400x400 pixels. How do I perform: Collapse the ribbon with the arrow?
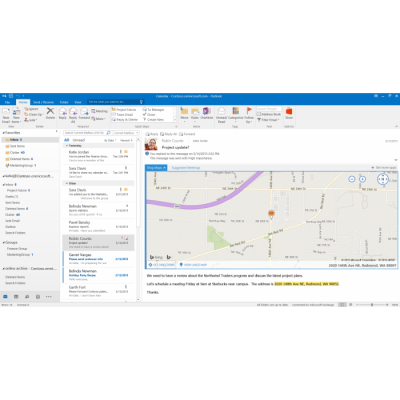396,126
